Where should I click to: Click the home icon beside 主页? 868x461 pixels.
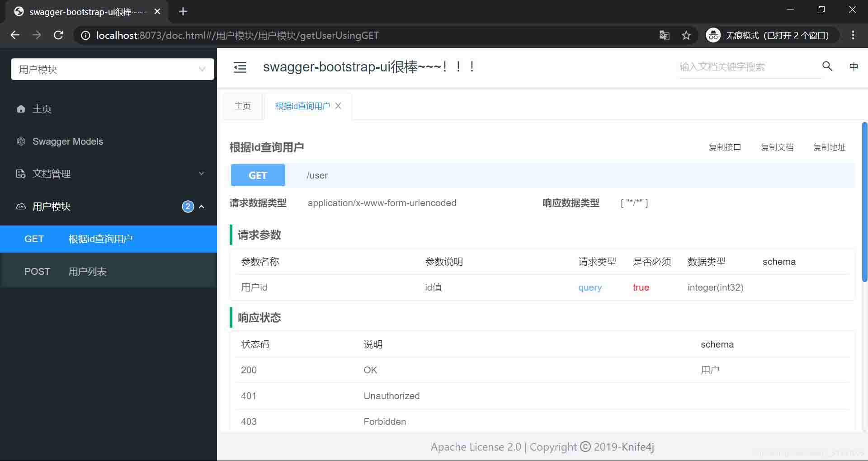[21, 109]
